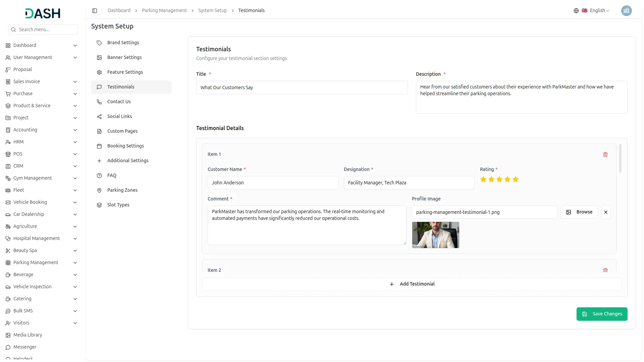Open the Custom Pages settings tab
Screen dimensions: 644x362
(131, 131)
